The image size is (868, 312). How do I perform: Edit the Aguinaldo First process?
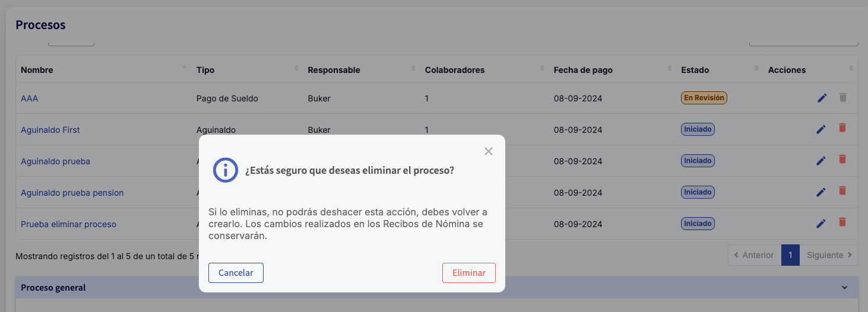pyautogui.click(x=821, y=129)
